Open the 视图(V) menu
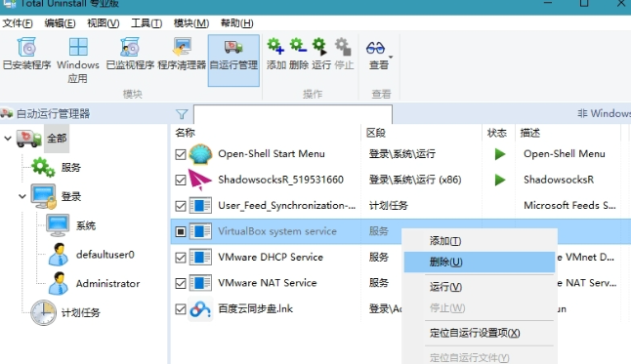This screenshot has width=631, height=364. pyautogui.click(x=103, y=23)
